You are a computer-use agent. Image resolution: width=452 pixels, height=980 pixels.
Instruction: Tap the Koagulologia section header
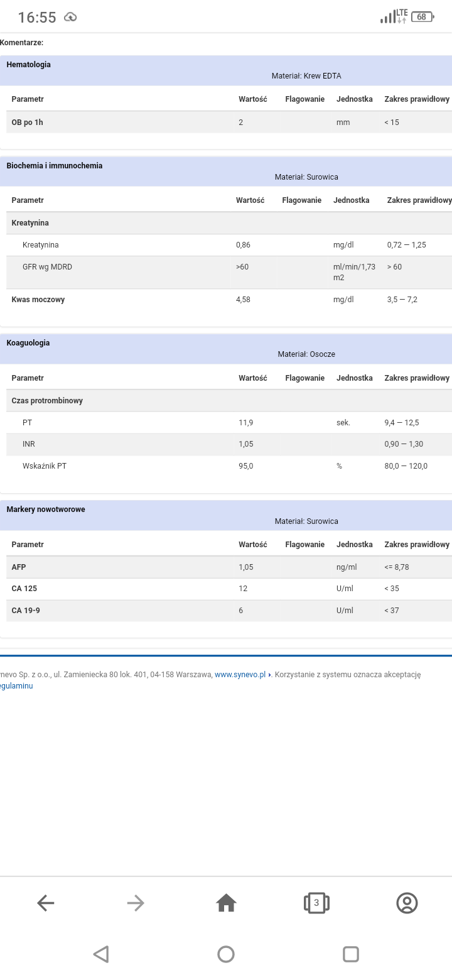(28, 343)
